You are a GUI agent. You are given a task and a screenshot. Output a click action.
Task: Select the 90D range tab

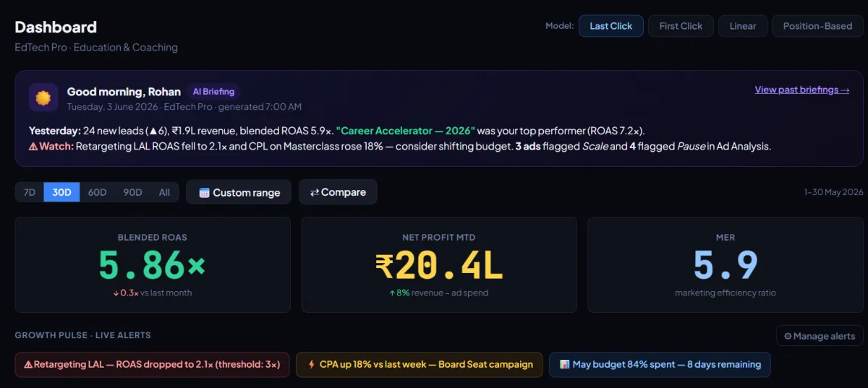[x=132, y=192]
